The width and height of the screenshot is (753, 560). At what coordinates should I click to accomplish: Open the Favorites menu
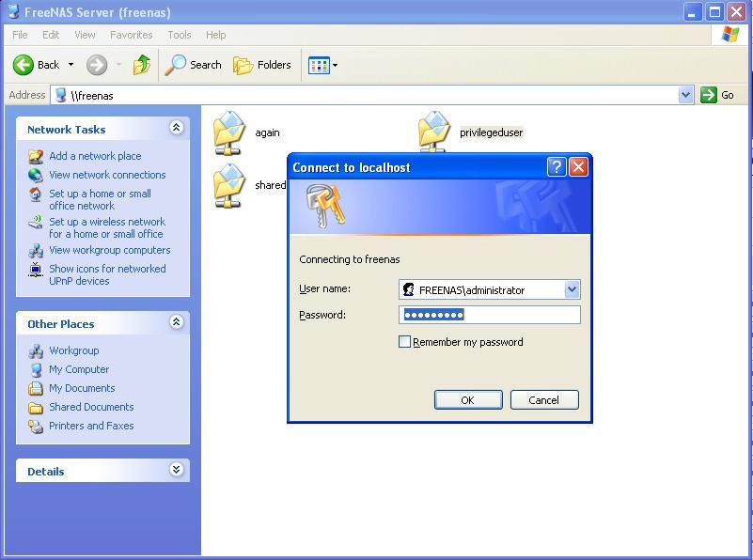[x=131, y=35]
